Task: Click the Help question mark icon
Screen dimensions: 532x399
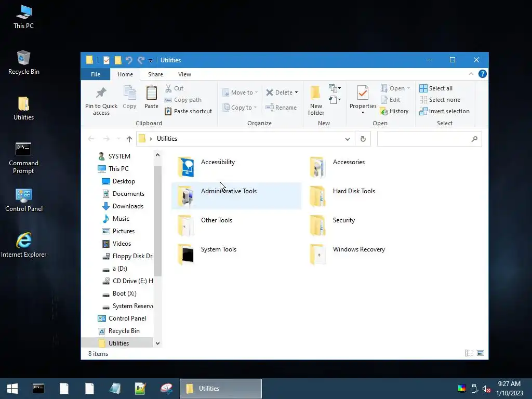Action: pyautogui.click(x=483, y=74)
